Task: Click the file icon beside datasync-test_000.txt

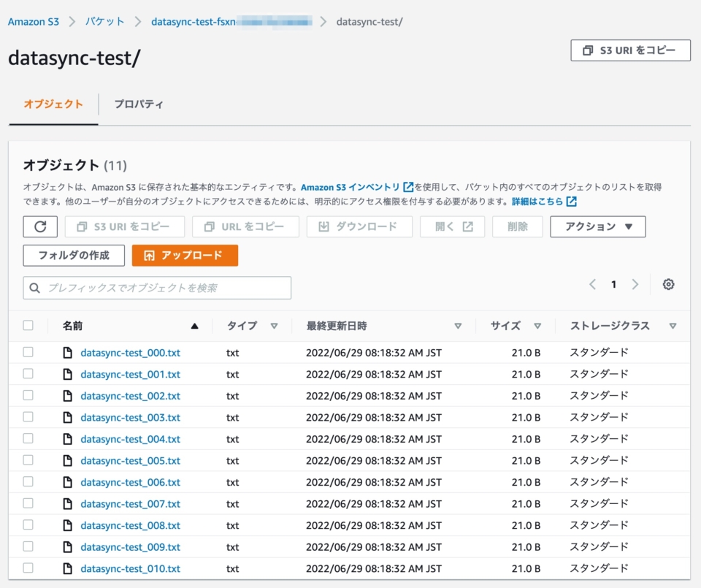Action: point(69,353)
